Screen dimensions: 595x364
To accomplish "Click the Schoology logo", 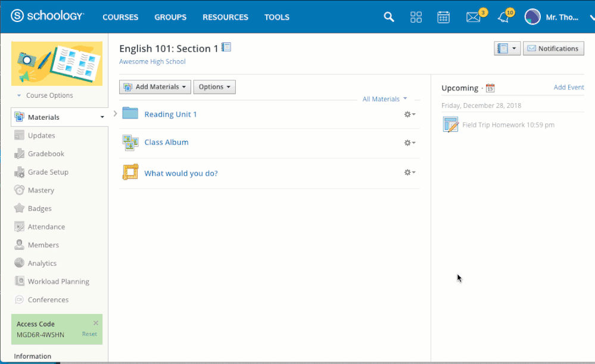I will [48, 16].
